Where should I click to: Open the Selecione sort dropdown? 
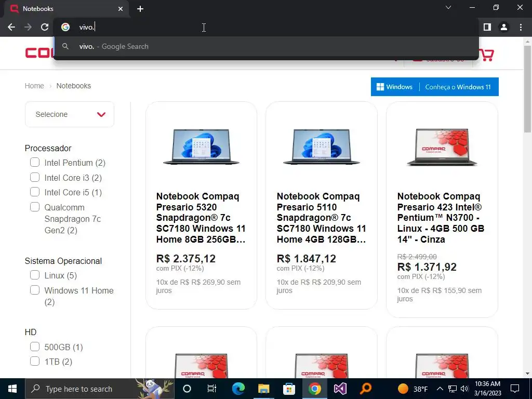pos(70,114)
